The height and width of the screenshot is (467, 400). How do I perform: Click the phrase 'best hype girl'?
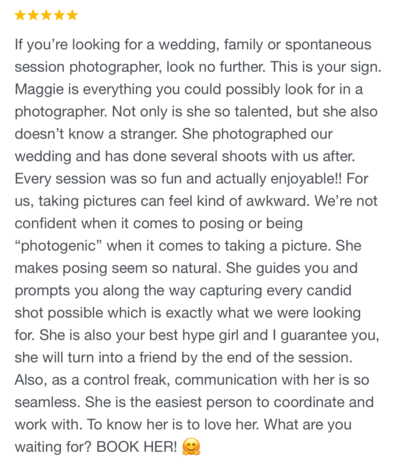194,336
